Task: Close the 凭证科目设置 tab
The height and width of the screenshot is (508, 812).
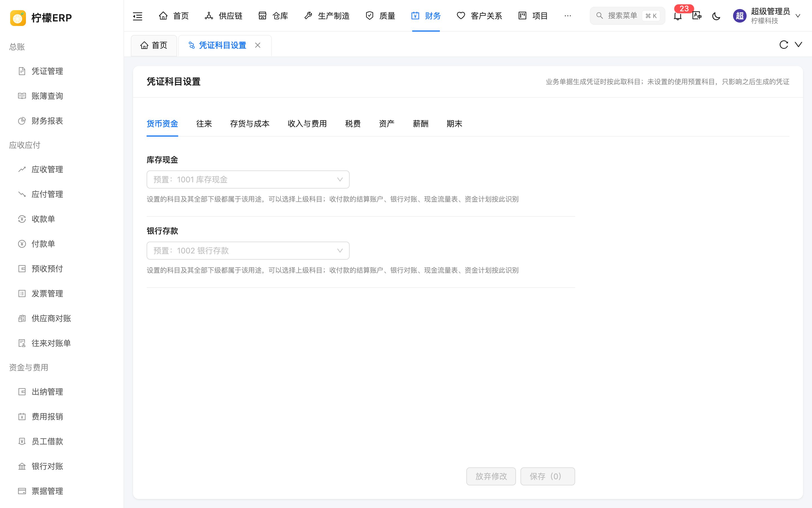Action: click(258, 45)
